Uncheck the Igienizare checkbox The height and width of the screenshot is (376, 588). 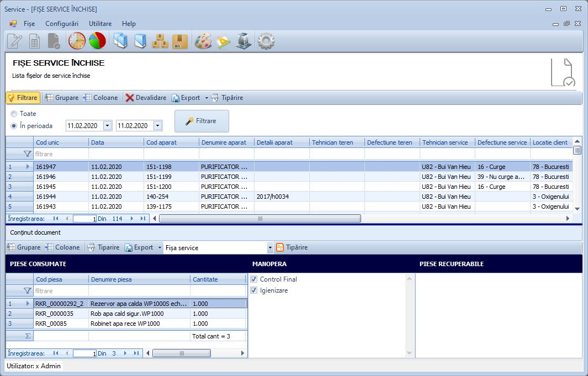click(x=254, y=290)
